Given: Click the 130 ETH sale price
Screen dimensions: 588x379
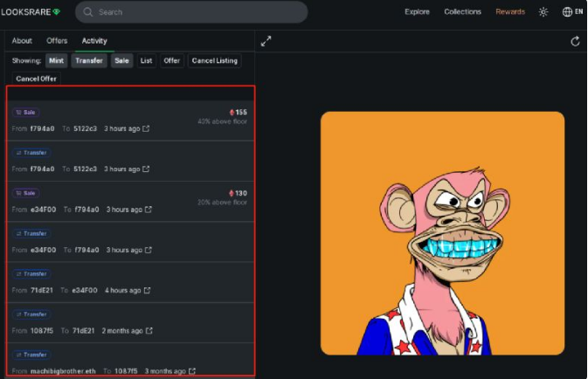Looking at the screenshot, I should click(x=239, y=193).
